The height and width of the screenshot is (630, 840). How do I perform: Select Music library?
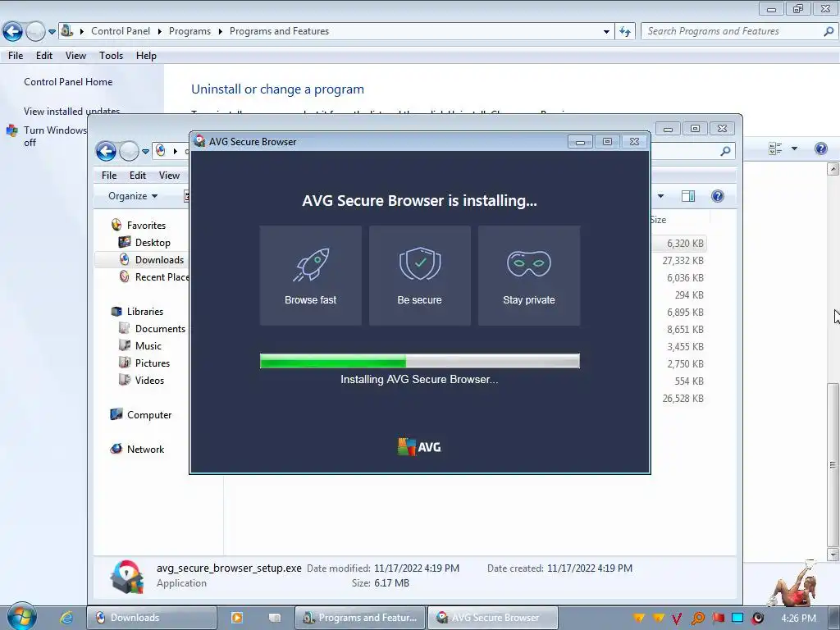click(148, 346)
